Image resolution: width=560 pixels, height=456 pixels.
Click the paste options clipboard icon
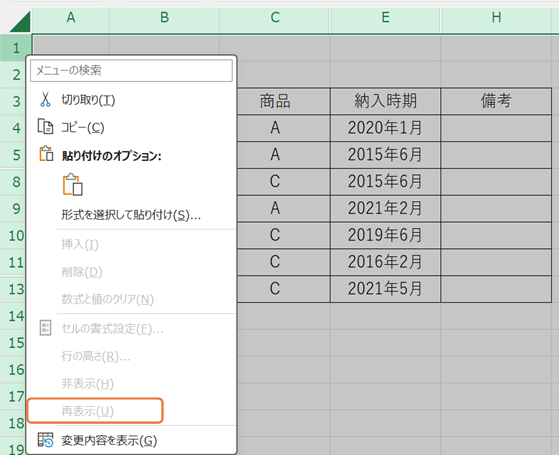[46, 154]
